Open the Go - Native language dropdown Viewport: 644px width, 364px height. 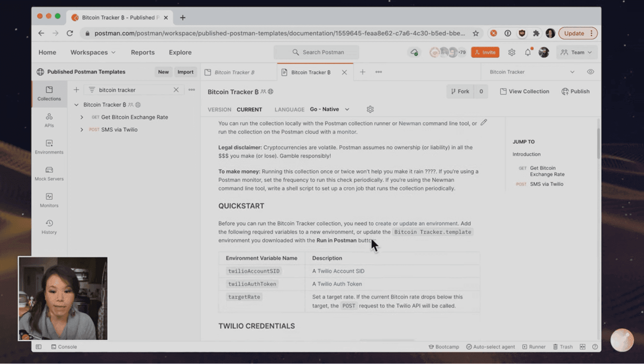click(329, 109)
